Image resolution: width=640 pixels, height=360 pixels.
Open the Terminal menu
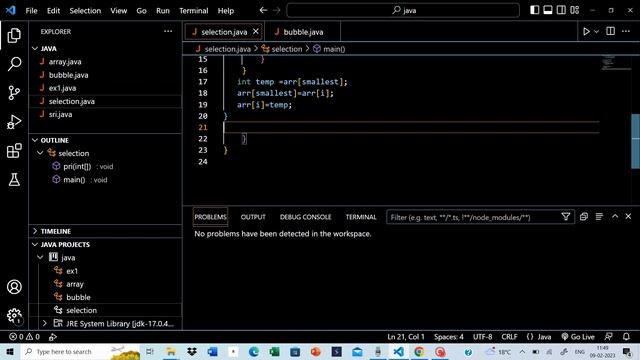point(193,11)
